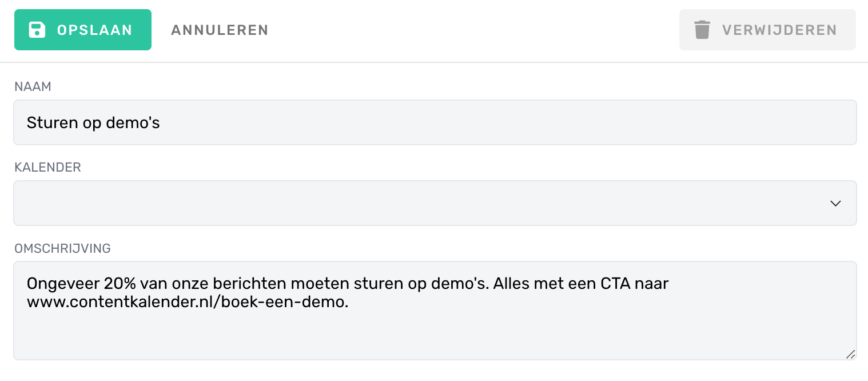
Task: Expand the Kalender chevron arrow
Action: point(835,203)
